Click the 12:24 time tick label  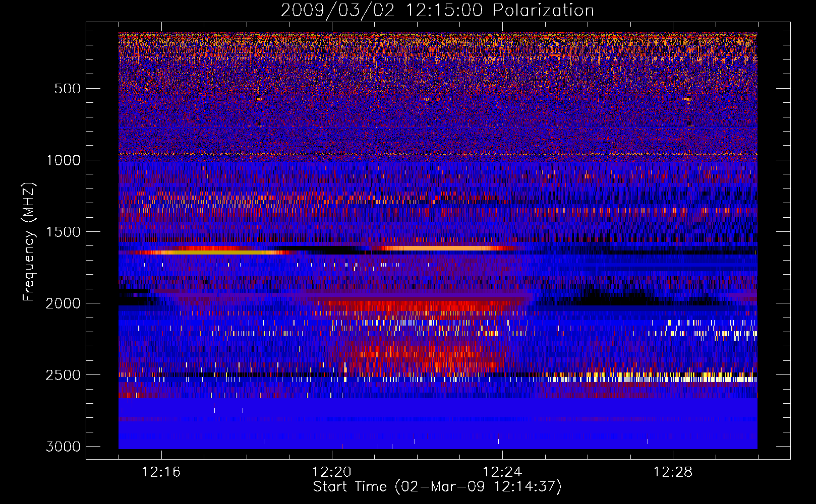click(x=502, y=472)
